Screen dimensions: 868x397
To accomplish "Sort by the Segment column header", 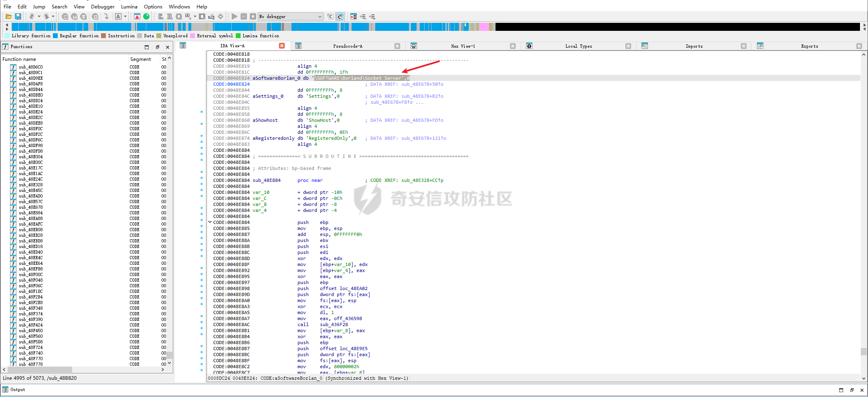I will coord(144,59).
